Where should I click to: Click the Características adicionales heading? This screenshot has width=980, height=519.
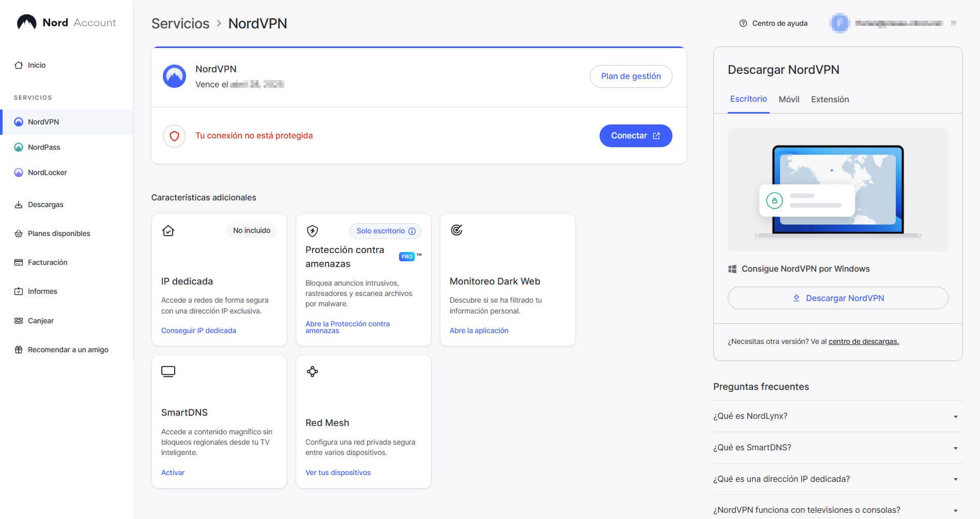click(x=204, y=197)
